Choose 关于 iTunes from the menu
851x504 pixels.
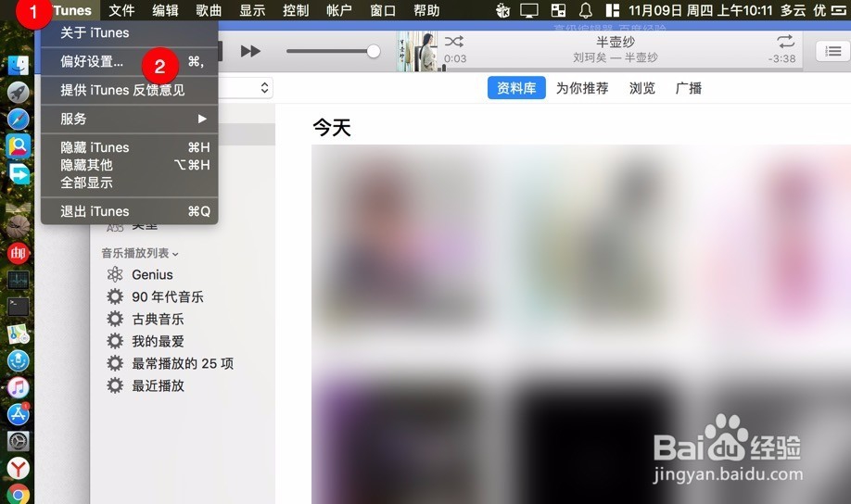click(x=129, y=33)
